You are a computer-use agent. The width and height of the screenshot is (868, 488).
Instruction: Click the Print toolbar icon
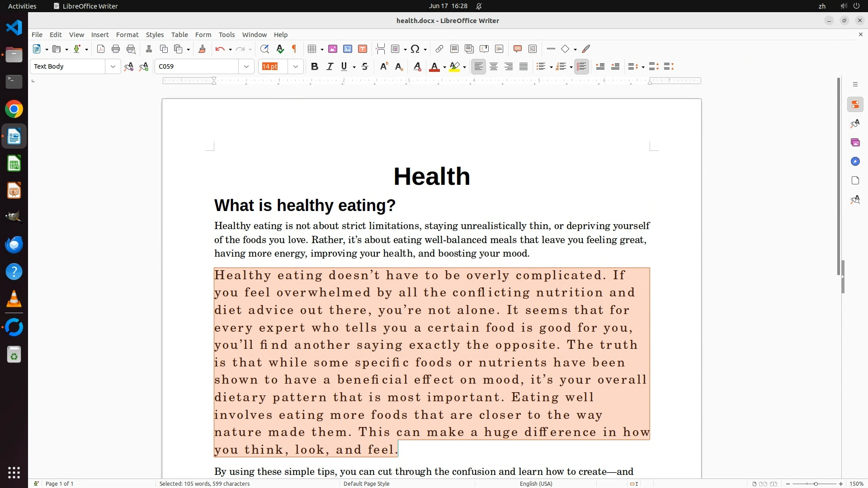point(116,49)
